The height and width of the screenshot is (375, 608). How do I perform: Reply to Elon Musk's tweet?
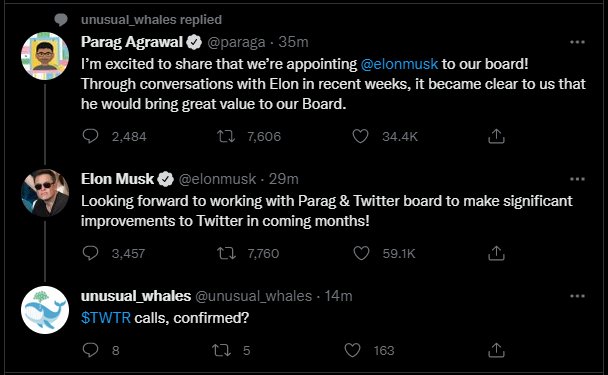point(91,253)
